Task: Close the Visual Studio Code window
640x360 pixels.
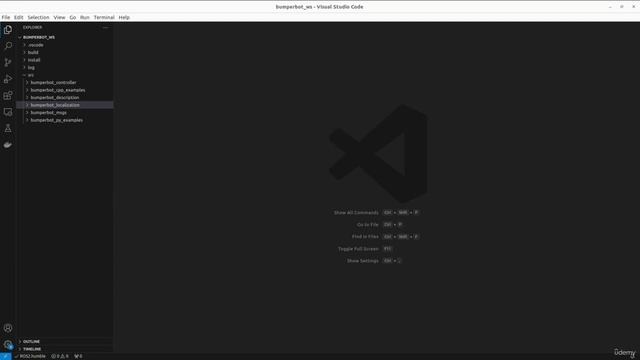Action: tap(633, 7)
